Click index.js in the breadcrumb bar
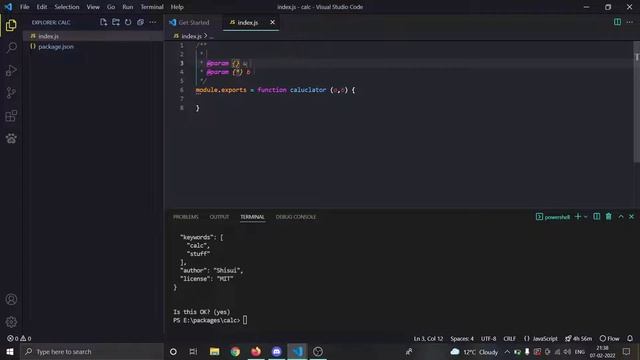The image size is (640, 360). pyautogui.click(x=191, y=36)
